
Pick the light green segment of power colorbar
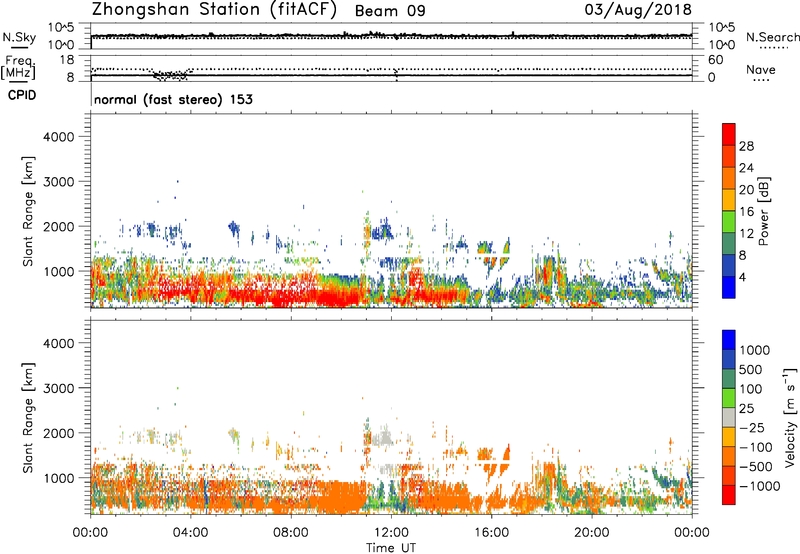(729, 221)
